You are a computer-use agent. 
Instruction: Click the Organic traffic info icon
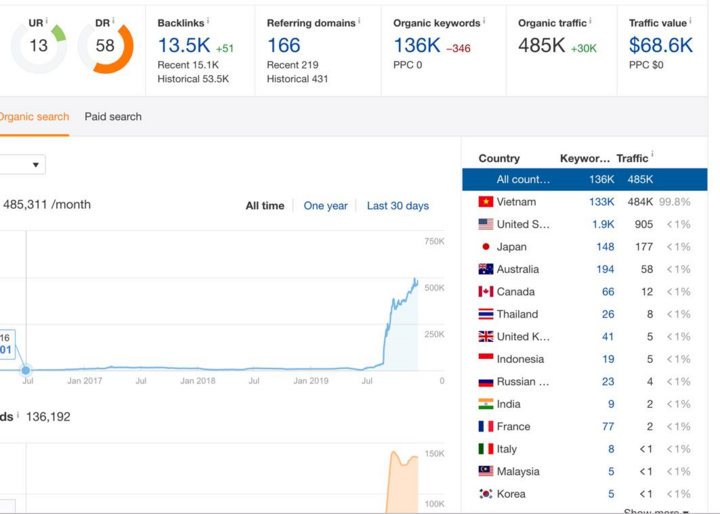(590, 20)
